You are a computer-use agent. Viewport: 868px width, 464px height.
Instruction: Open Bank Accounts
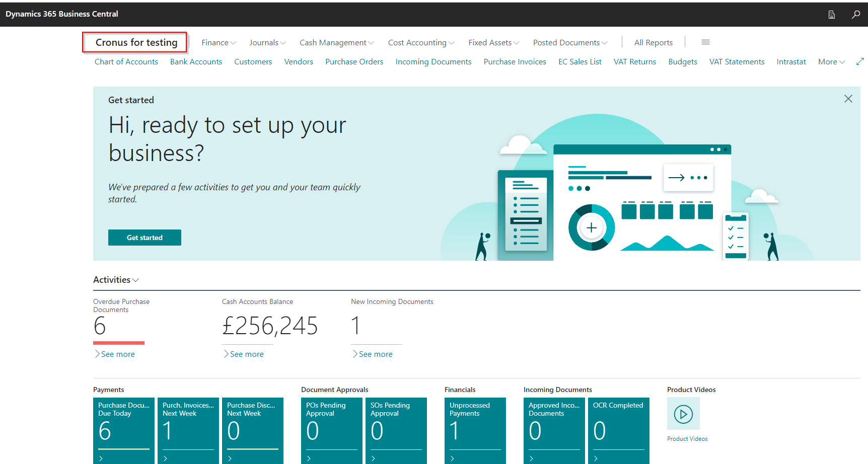coord(196,62)
